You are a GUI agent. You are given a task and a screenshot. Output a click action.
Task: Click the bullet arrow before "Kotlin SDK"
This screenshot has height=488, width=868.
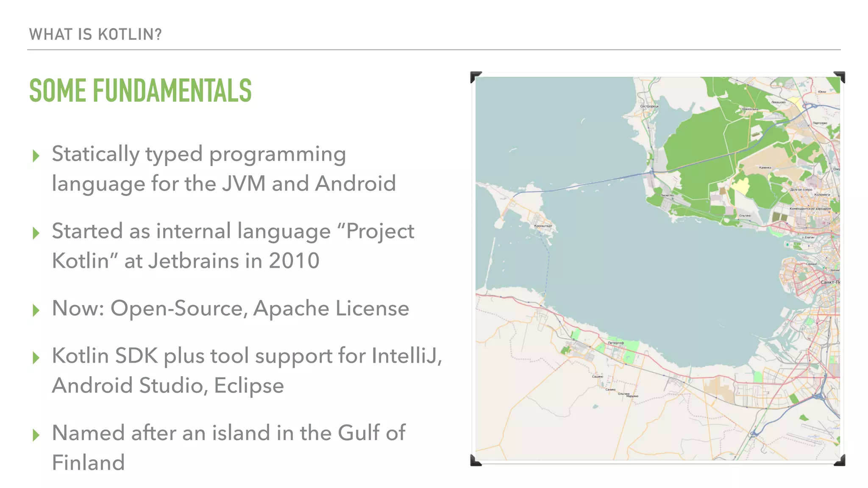(36, 358)
